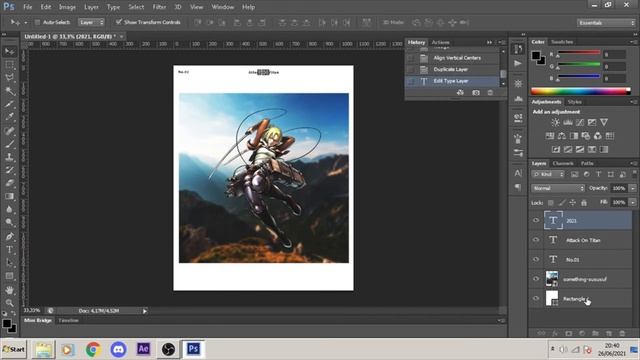Select the Move tool
The height and width of the screenshot is (360, 640).
9,51
